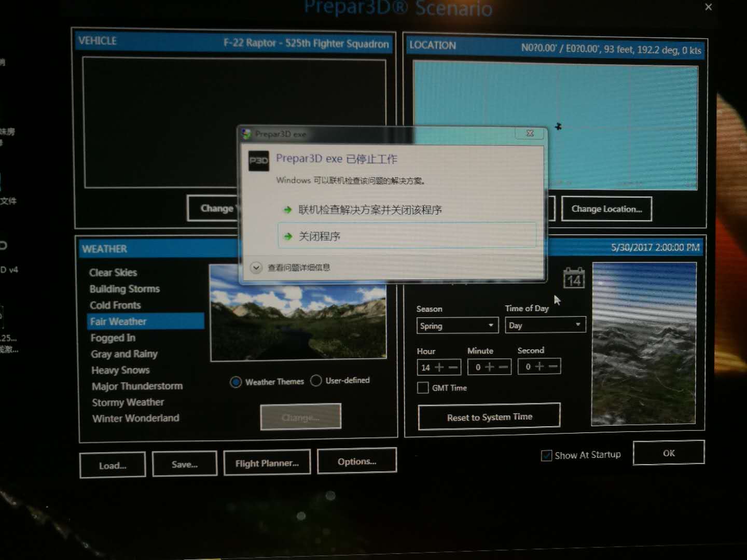Close the Prepar3D exe error dialog
Viewport: 747px width, 560px height.
click(530, 133)
